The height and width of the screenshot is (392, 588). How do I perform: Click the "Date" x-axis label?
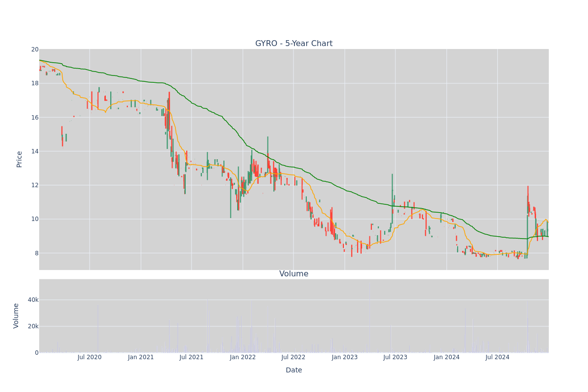294,370
